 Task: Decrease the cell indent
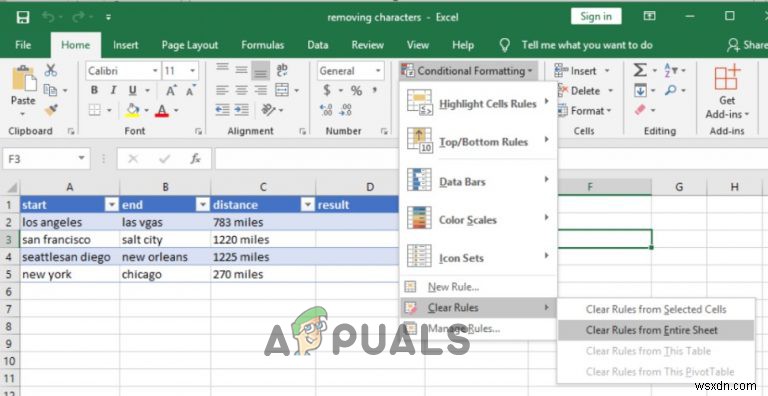point(222,110)
